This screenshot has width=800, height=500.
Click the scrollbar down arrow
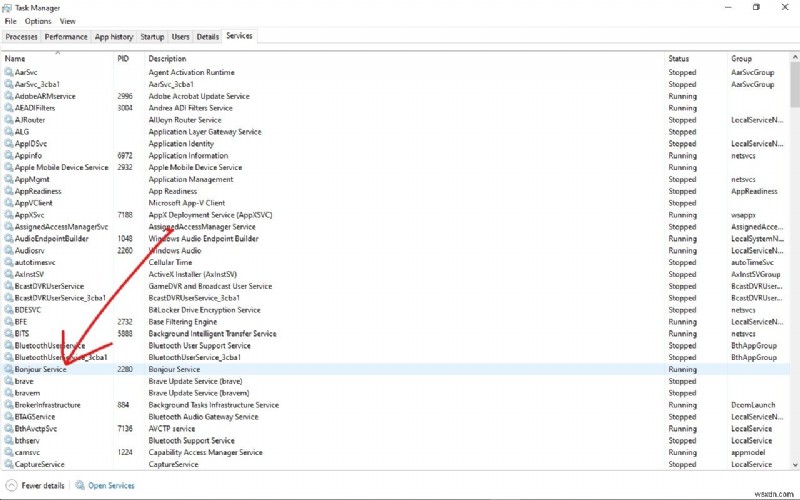(x=794, y=465)
